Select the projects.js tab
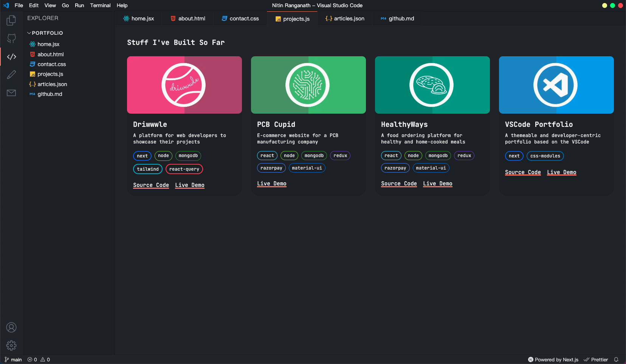The height and width of the screenshot is (364, 626). point(293,19)
